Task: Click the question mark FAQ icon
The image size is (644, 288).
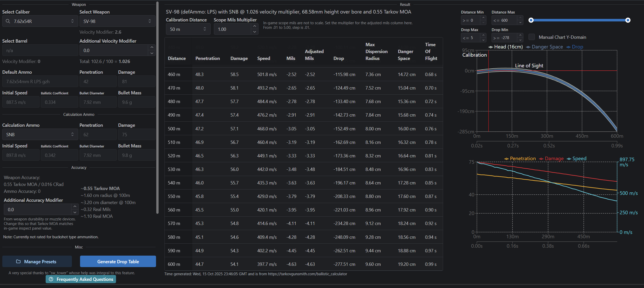Action: point(51,279)
